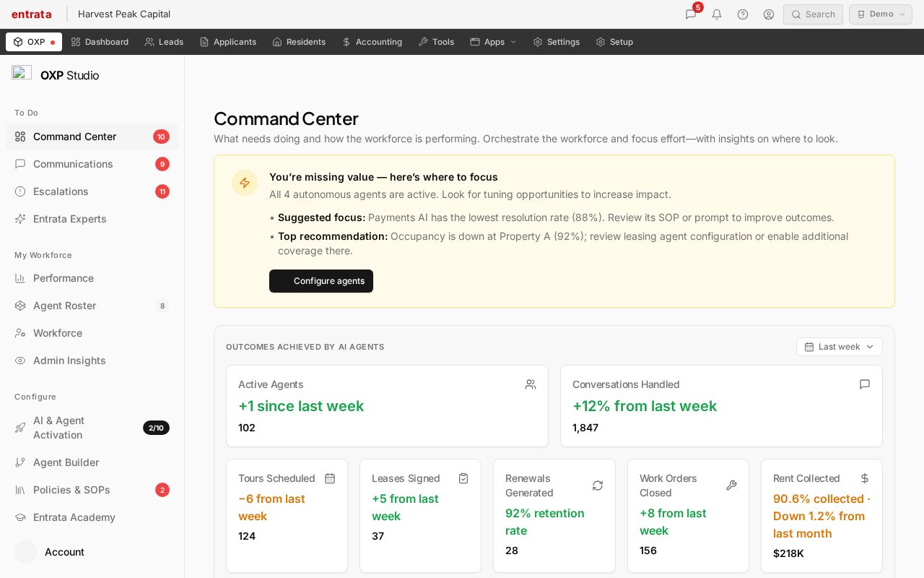Click the Work Orders Closed wrench icon
Viewport: 924px width, 578px height.
coord(731,486)
